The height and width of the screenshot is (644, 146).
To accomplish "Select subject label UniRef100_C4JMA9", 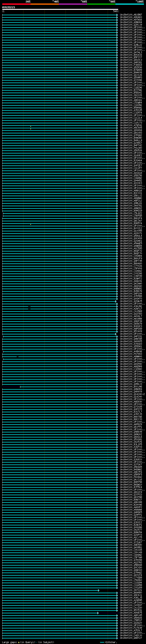I will tap(131, 311).
